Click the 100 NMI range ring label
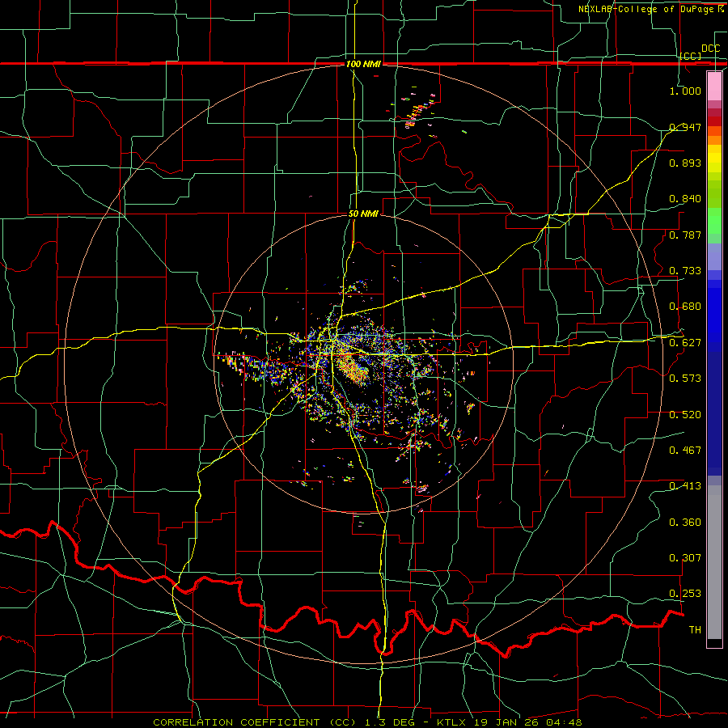728x728 pixels. 363,64
